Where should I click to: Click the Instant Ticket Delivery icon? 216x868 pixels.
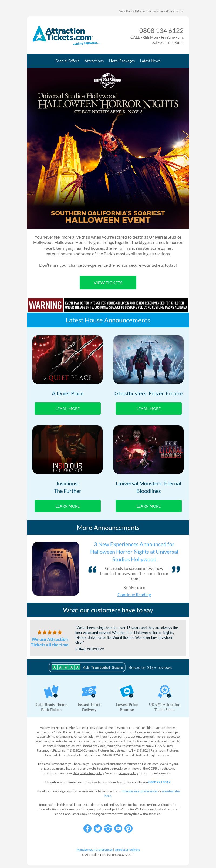pyautogui.click(x=89, y=692)
